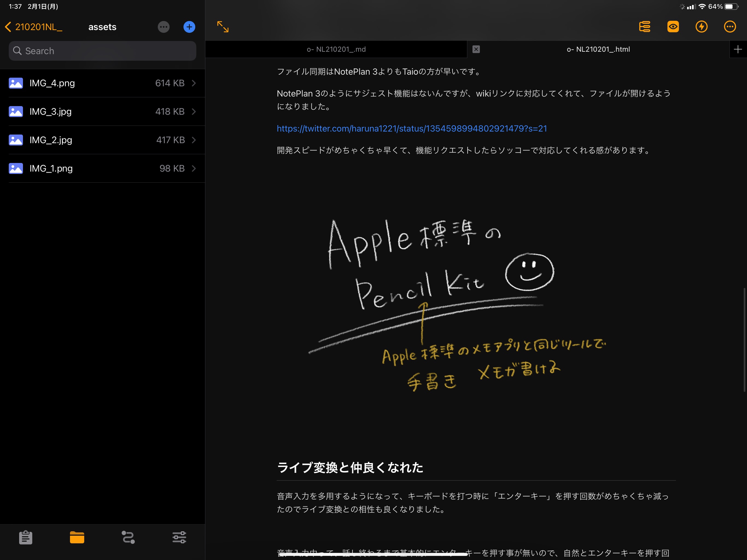Image resolution: width=747 pixels, height=560 pixels.
Task: Go back to 210201NL_ folder
Action: point(34,27)
